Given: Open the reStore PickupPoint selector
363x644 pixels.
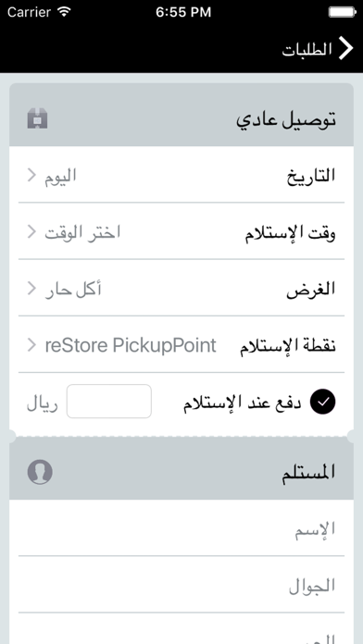Looking at the screenshot, I should point(131,345).
